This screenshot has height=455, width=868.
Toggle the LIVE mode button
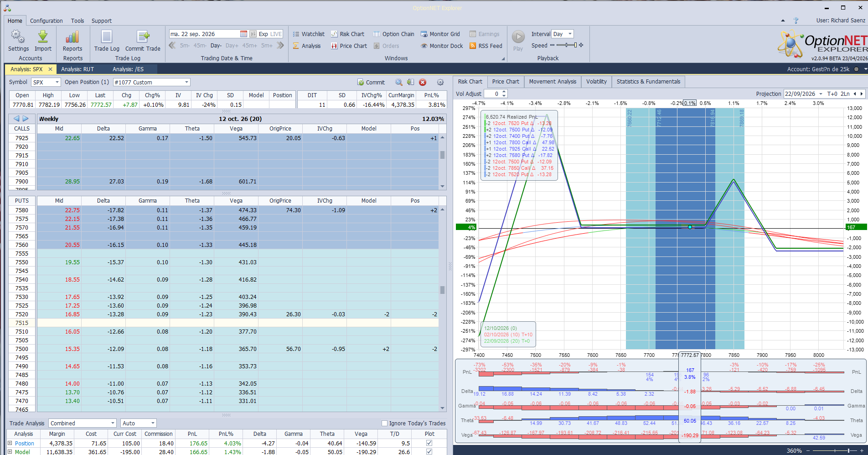pyautogui.click(x=276, y=34)
